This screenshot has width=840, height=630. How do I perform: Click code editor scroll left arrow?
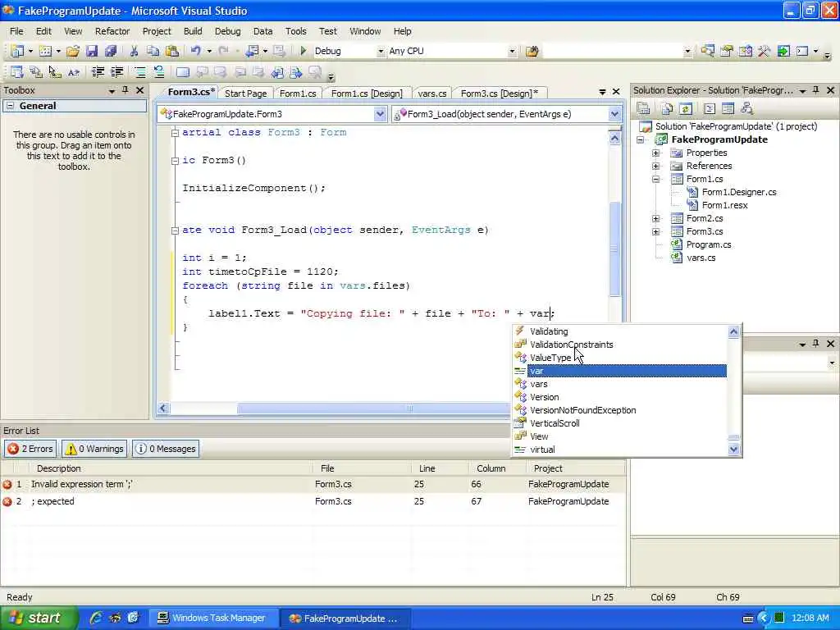[x=163, y=409]
